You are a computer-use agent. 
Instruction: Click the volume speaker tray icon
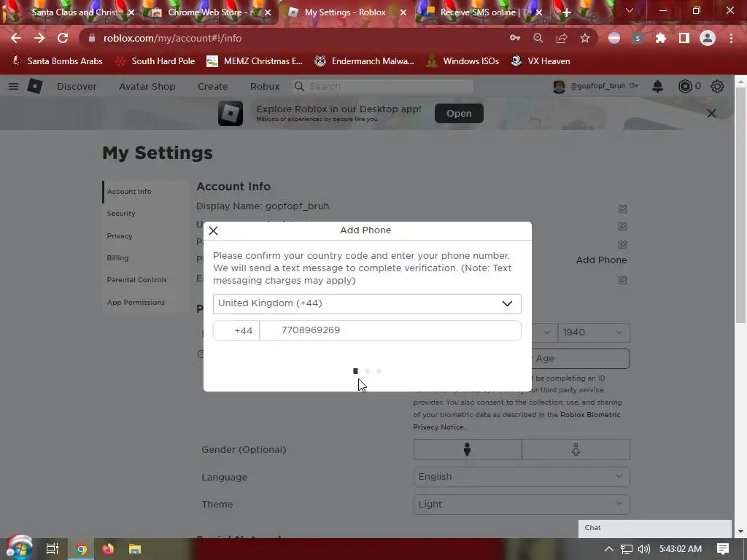644,549
